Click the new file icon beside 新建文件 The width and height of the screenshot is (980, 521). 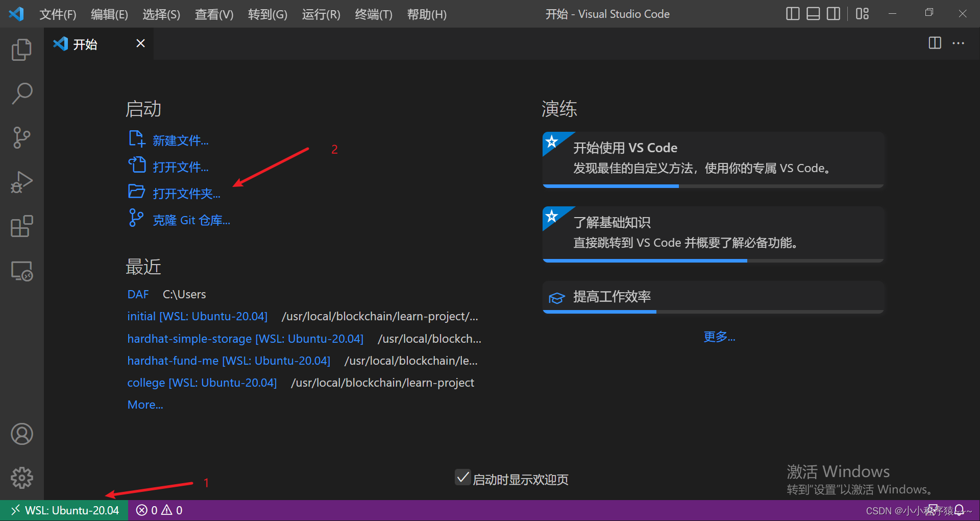137,139
